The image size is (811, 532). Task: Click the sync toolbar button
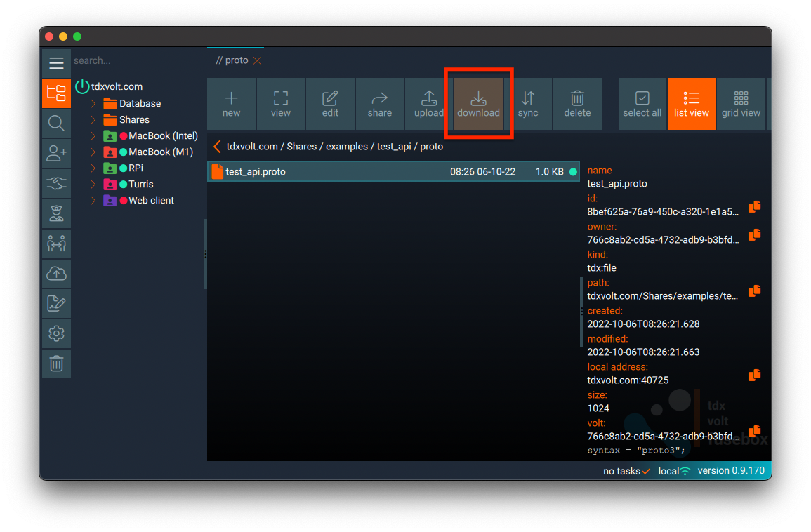click(528, 104)
